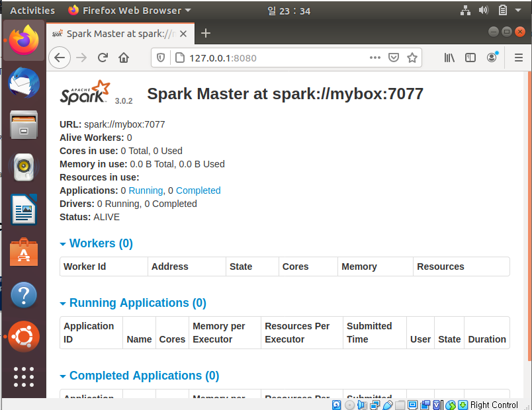The width and height of the screenshot is (532, 410).
Task: Click VirtualBox Right Control host key label
Action: [494, 405]
